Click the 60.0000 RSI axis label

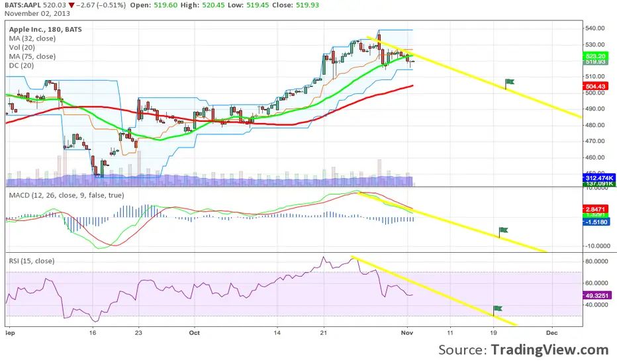[x=597, y=283]
